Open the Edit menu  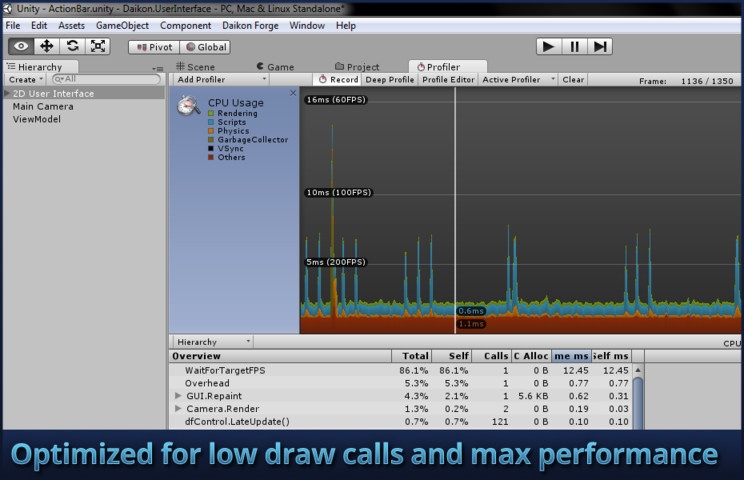pos(39,26)
